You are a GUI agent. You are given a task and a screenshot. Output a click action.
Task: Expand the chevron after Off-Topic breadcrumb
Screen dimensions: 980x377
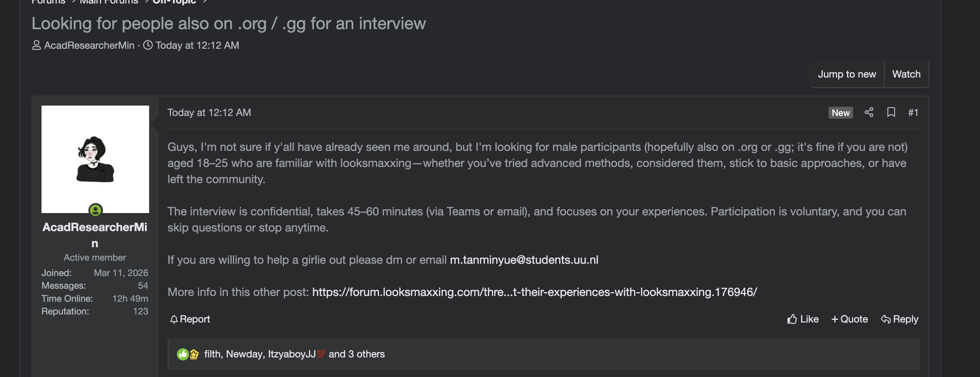click(205, 2)
